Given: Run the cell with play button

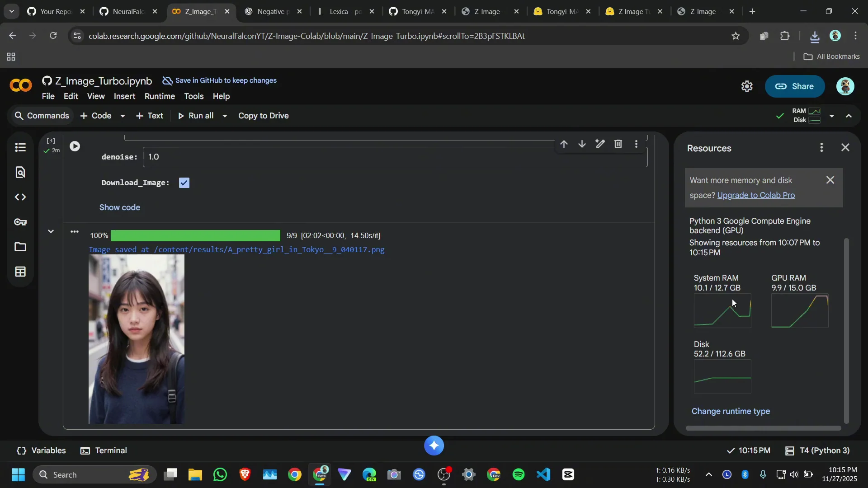Looking at the screenshot, I should tap(75, 146).
